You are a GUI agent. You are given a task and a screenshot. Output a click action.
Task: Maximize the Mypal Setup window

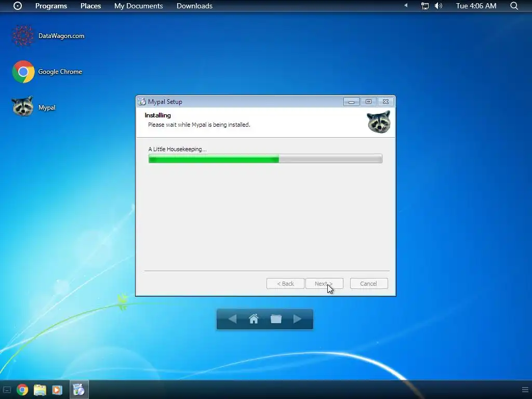pos(368,101)
